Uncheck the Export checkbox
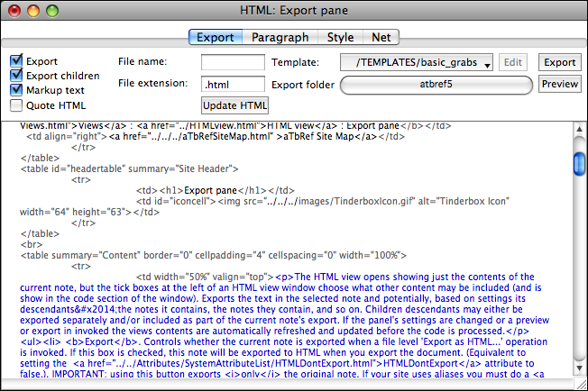 coord(16,61)
